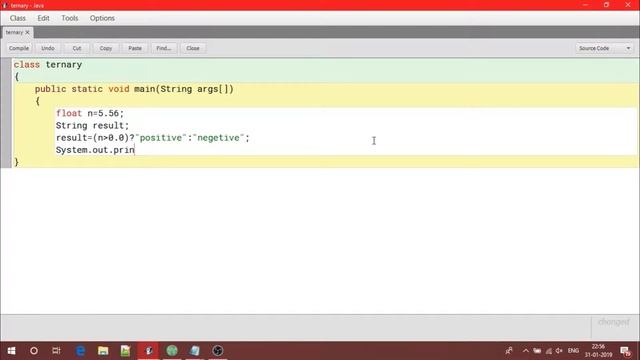
Task: Click the "negetive" string literal
Action: pos(218,138)
